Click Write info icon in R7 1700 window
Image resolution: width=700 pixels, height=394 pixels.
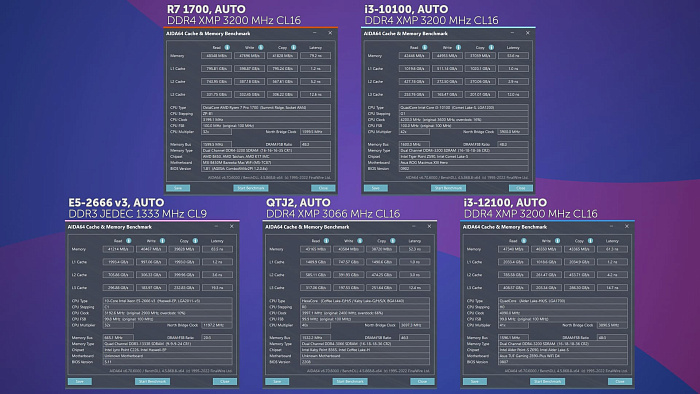tap(261, 47)
